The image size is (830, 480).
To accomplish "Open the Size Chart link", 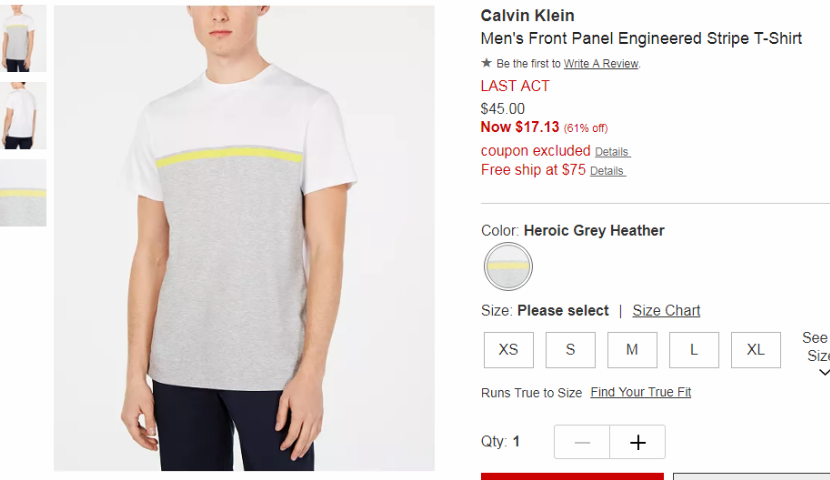I will point(666,311).
